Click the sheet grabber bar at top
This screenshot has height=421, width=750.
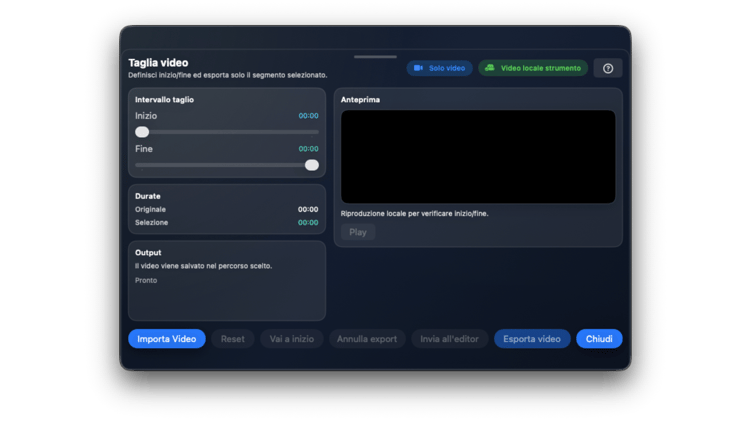(x=375, y=57)
